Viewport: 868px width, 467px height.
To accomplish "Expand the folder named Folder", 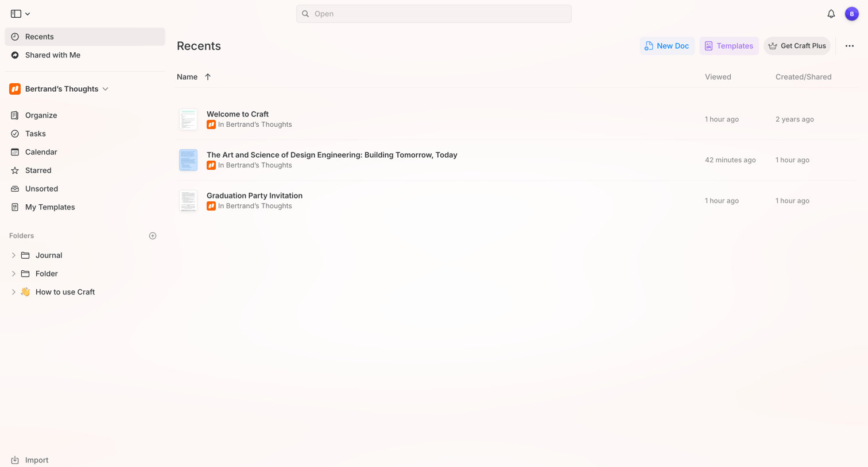I will (x=14, y=274).
